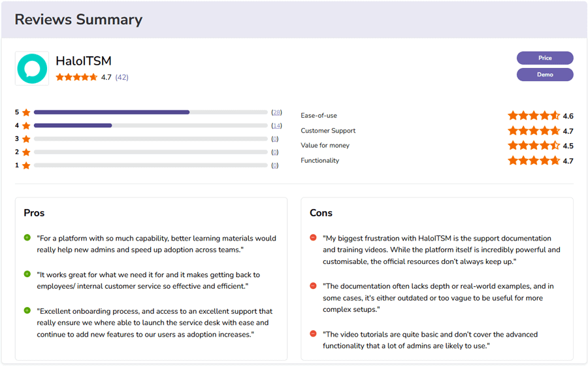Click the star icon in the 2-star row
The width and height of the screenshot is (588, 366).
(26, 152)
